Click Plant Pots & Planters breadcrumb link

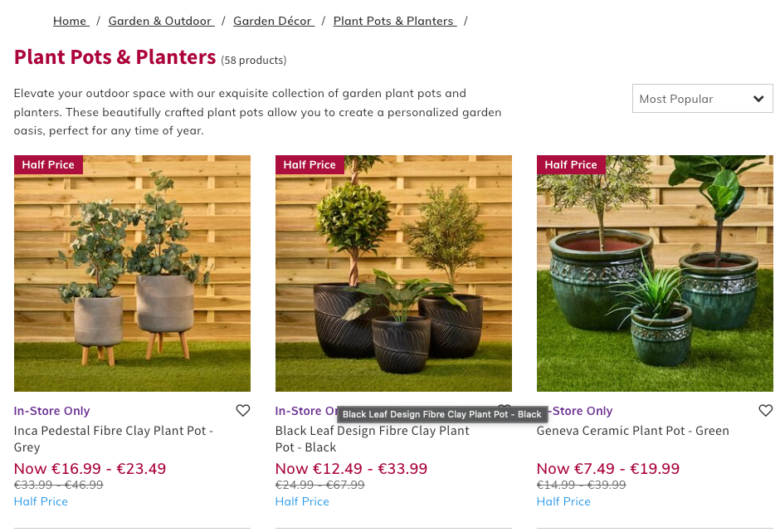pos(394,21)
